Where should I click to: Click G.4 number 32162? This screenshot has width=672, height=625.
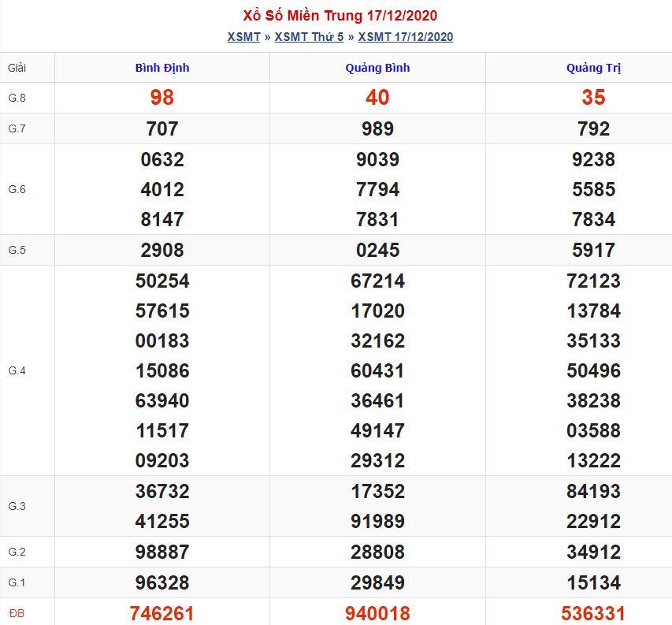point(377,340)
